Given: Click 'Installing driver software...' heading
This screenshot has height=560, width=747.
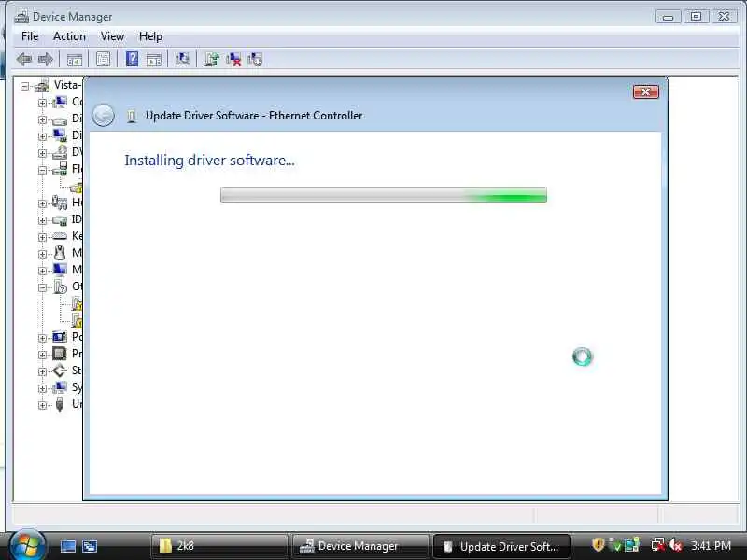Looking at the screenshot, I should (209, 161).
